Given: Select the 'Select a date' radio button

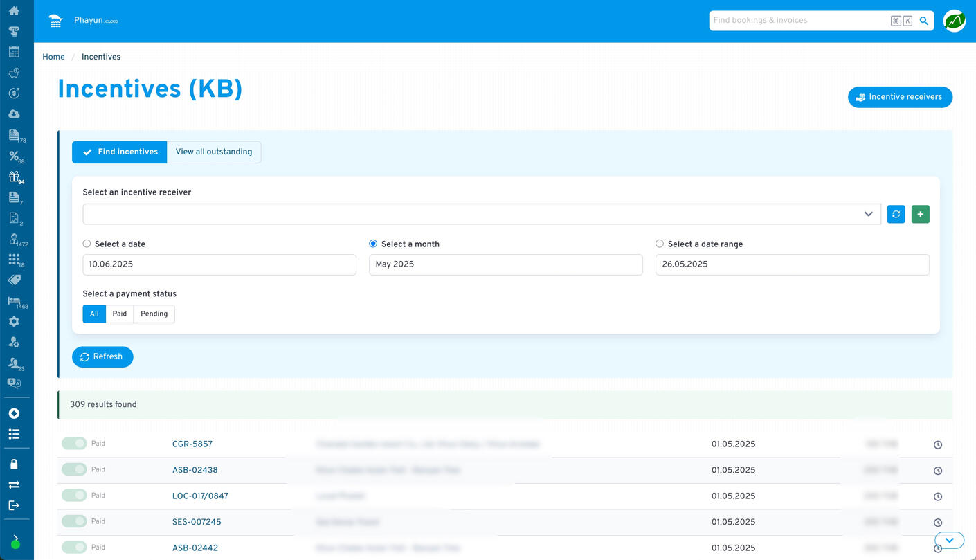Looking at the screenshot, I should click(x=87, y=244).
